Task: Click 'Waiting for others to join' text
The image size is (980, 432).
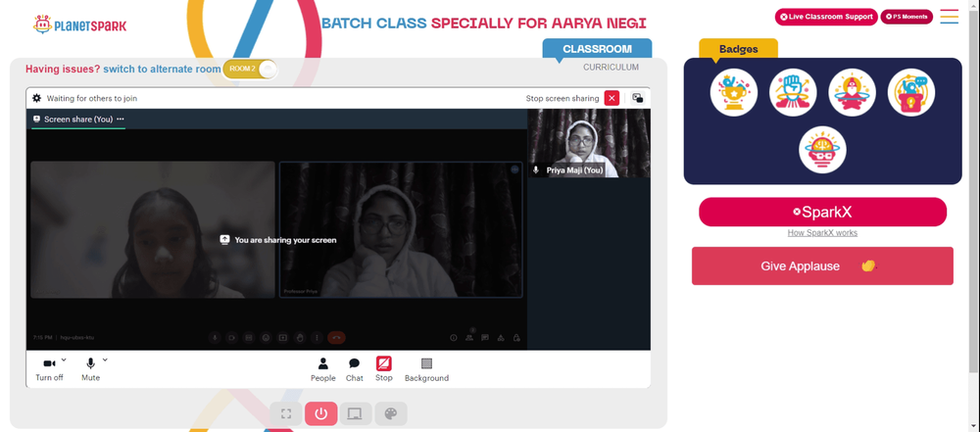Action: [x=92, y=98]
